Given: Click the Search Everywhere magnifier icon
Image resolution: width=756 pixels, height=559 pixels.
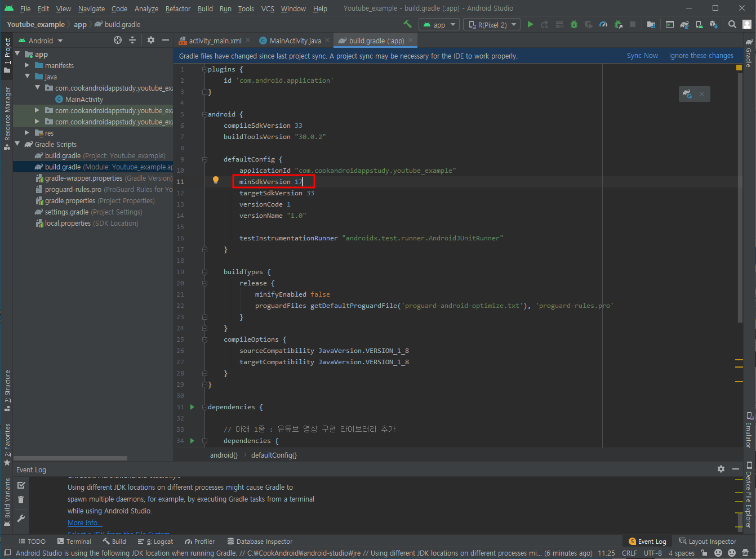Looking at the screenshot, I should pos(732,24).
